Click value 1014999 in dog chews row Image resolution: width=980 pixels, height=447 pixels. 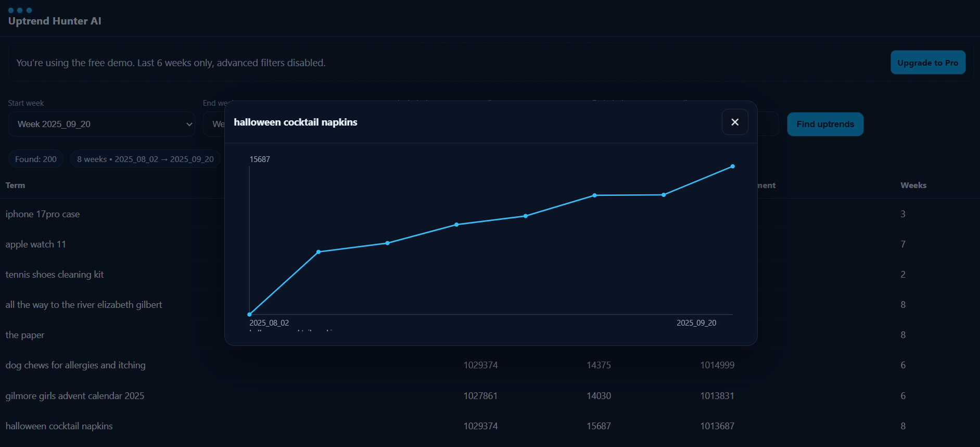click(717, 365)
